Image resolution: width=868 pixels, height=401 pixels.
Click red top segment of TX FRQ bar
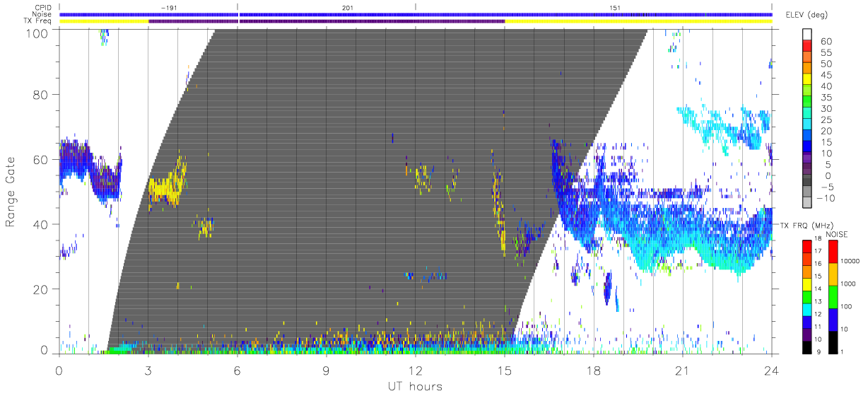tap(807, 245)
